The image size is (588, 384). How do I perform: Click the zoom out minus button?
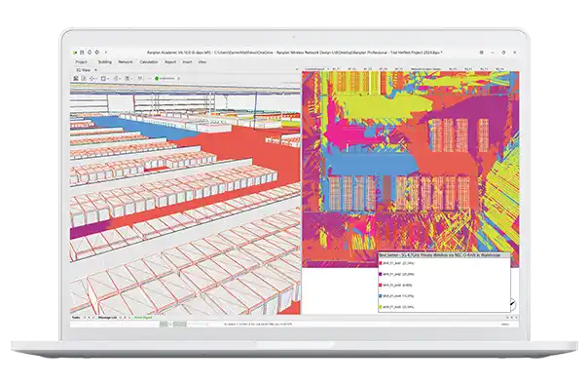[x=150, y=78]
